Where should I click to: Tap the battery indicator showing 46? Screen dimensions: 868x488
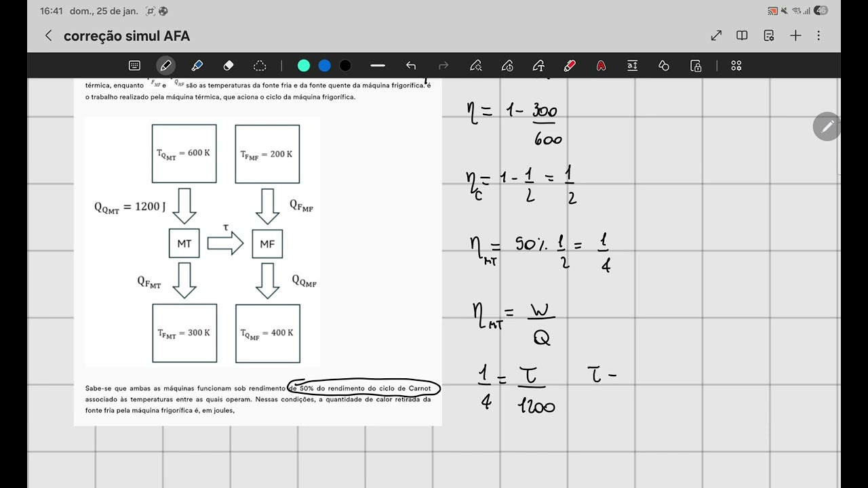click(x=821, y=11)
